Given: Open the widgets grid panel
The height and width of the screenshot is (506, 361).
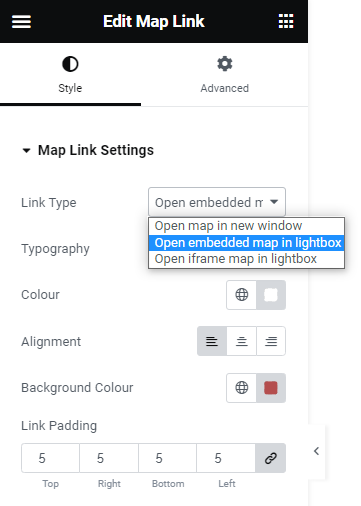Looking at the screenshot, I should 286,22.
